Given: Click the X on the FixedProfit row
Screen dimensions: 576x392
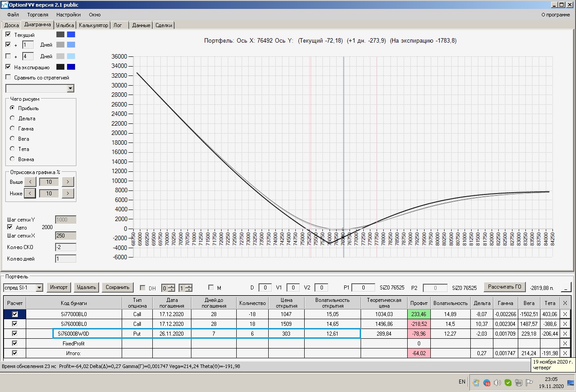Looking at the screenshot, I should pyautogui.click(x=565, y=344).
